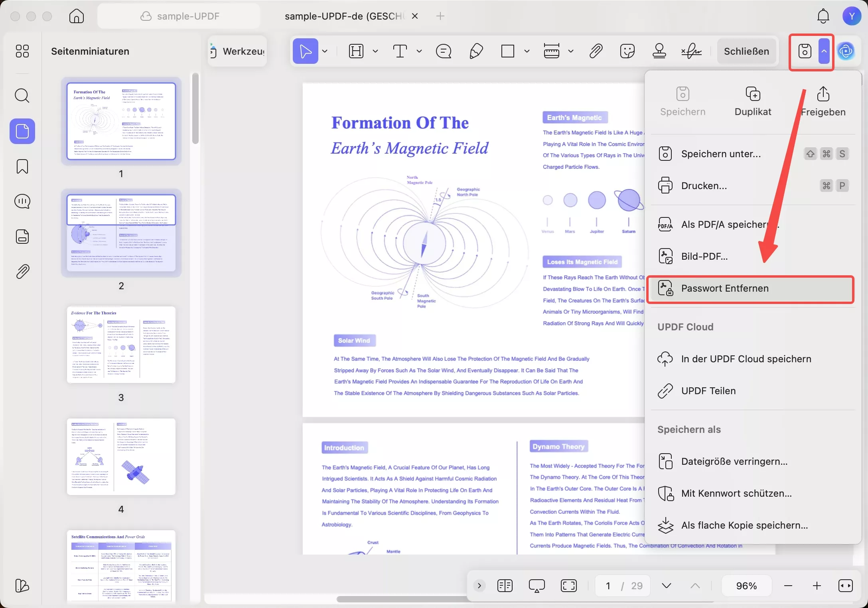
Task: Click Duplikat in save panel
Action: pos(753,101)
